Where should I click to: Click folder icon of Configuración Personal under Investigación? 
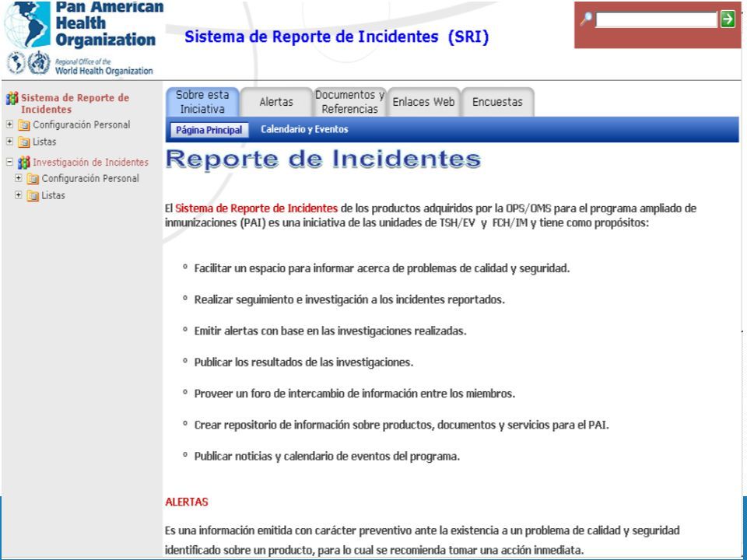pyautogui.click(x=33, y=179)
